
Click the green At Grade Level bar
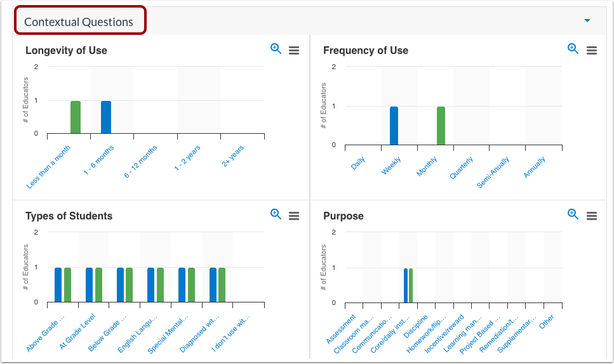pyautogui.click(x=98, y=285)
